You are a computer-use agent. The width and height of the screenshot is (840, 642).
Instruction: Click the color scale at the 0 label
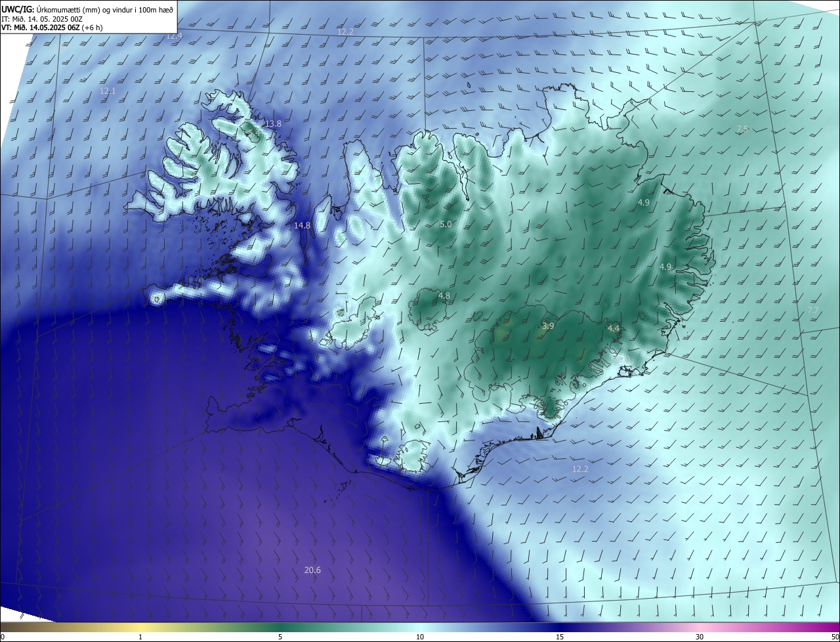3,637
